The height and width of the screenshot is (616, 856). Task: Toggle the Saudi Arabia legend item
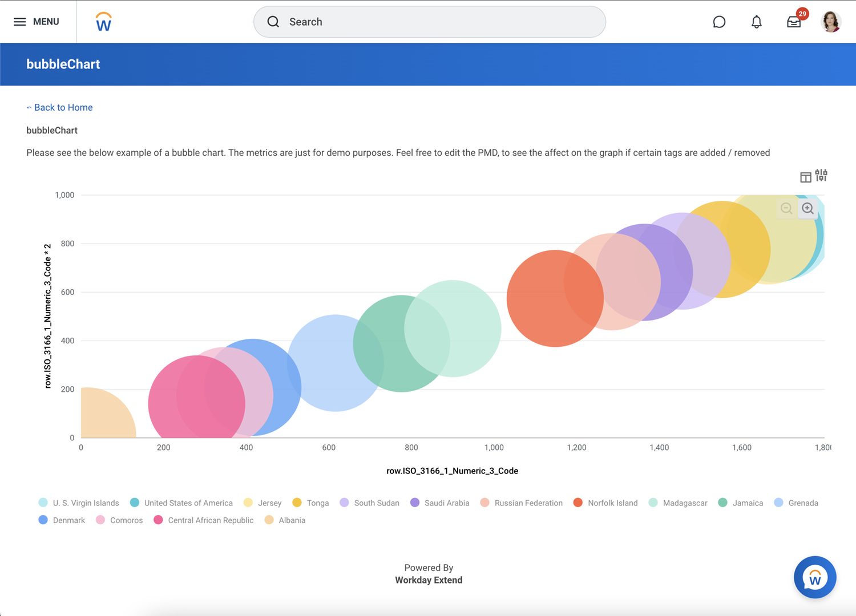coord(439,502)
